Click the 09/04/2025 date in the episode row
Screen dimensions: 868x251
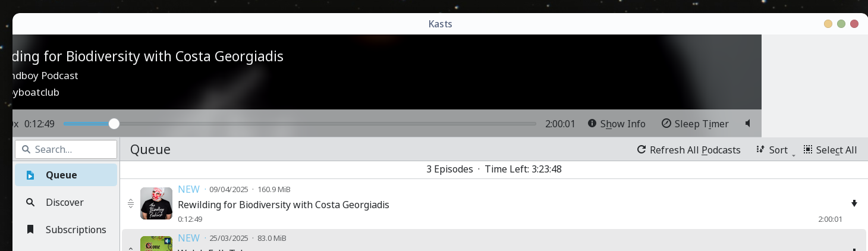[x=229, y=190]
